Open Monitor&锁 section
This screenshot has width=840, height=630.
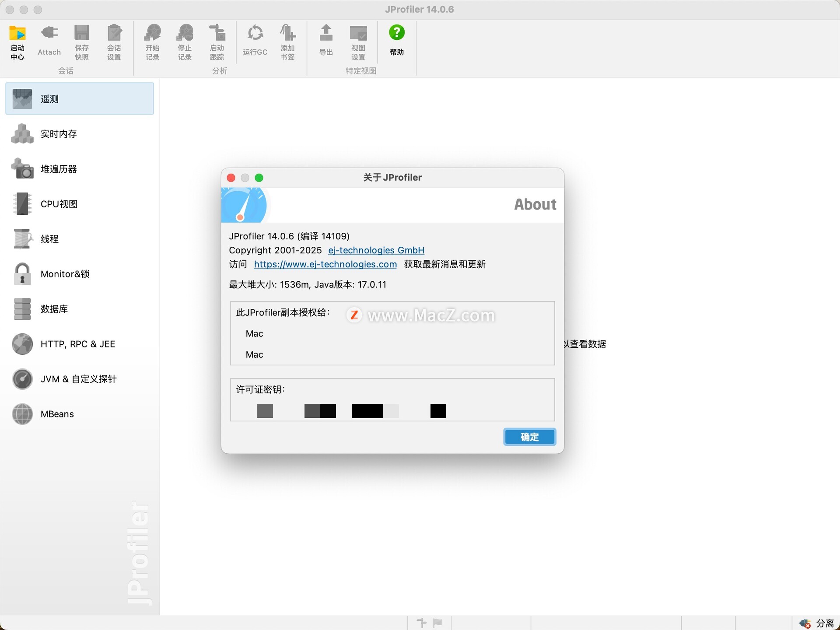(x=80, y=274)
